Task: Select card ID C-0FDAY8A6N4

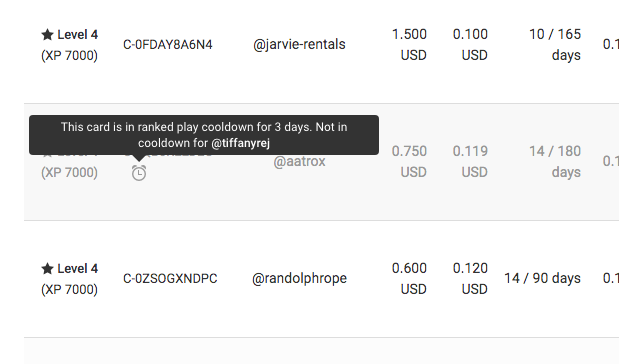Action: coord(168,45)
